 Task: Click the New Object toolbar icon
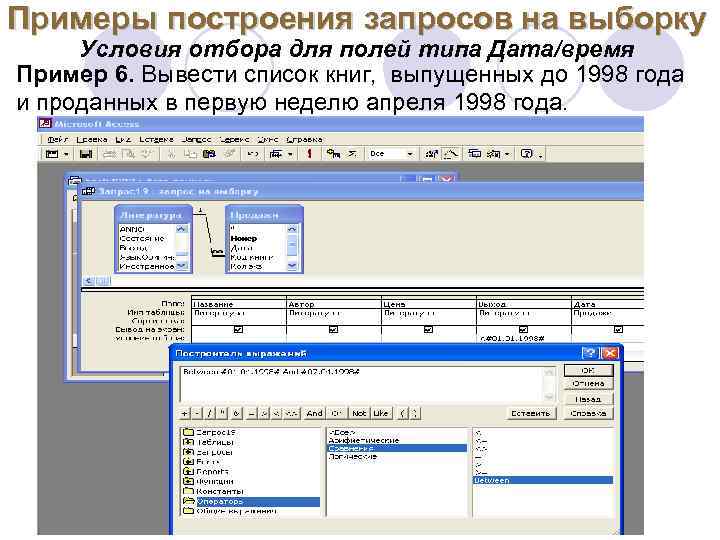coord(494,154)
